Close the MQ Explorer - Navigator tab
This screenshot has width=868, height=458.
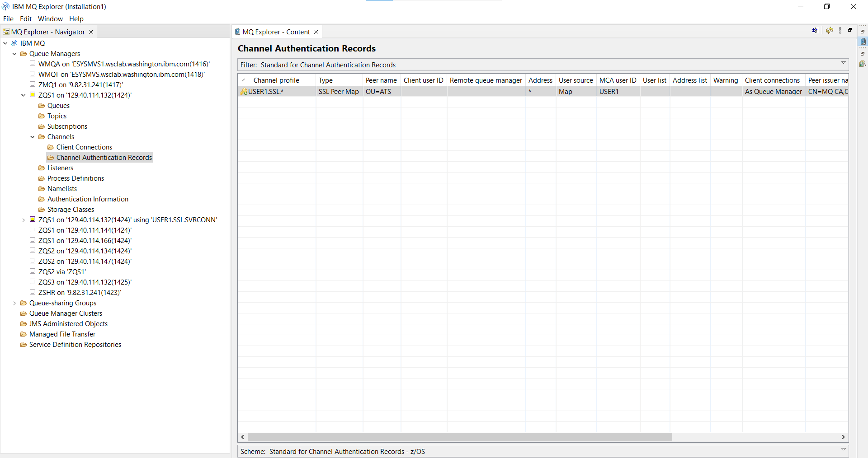click(91, 32)
